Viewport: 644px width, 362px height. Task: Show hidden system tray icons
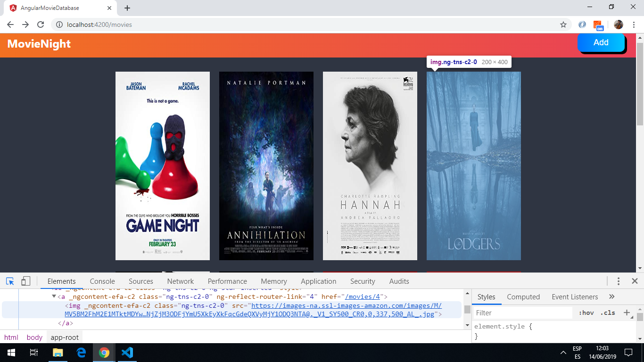[563, 353]
